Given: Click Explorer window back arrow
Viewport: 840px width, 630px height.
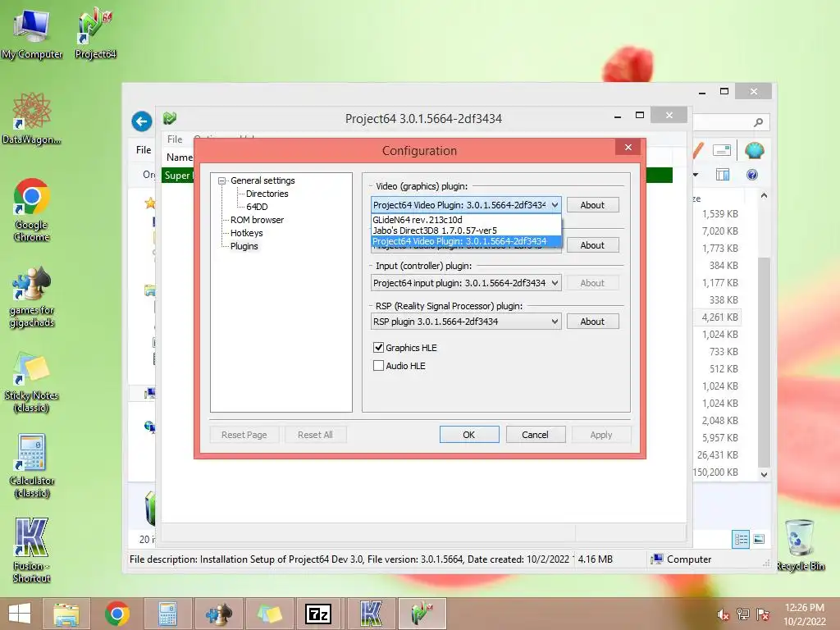Looking at the screenshot, I should pyautogui.click(x=142, y=121).
